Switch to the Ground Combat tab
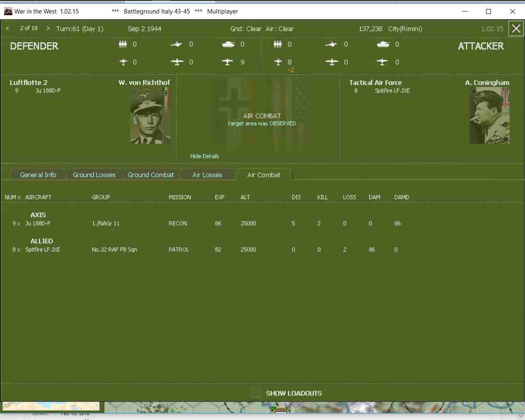This screenshot has width=525, height=420. tap(151, 175)
